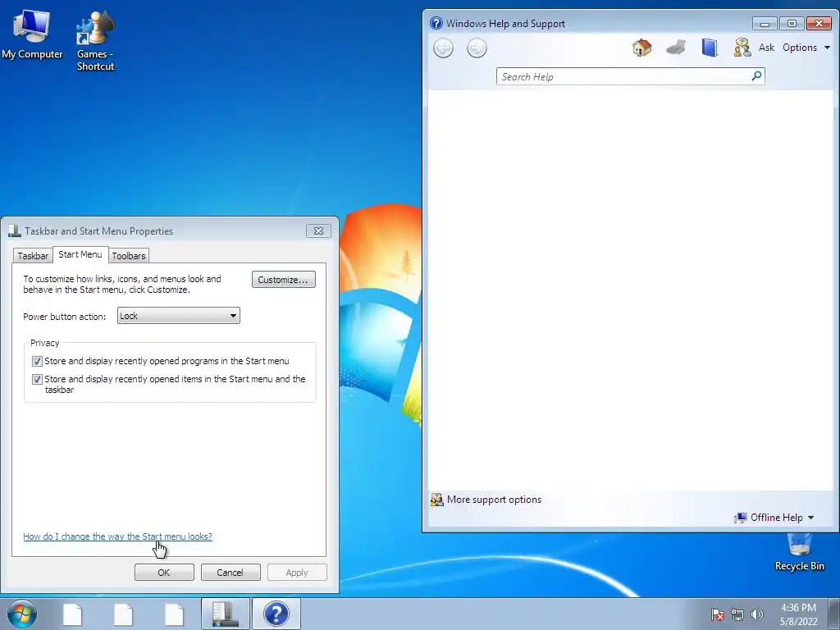Click the Help and Support taskbar button

point(276,614)
